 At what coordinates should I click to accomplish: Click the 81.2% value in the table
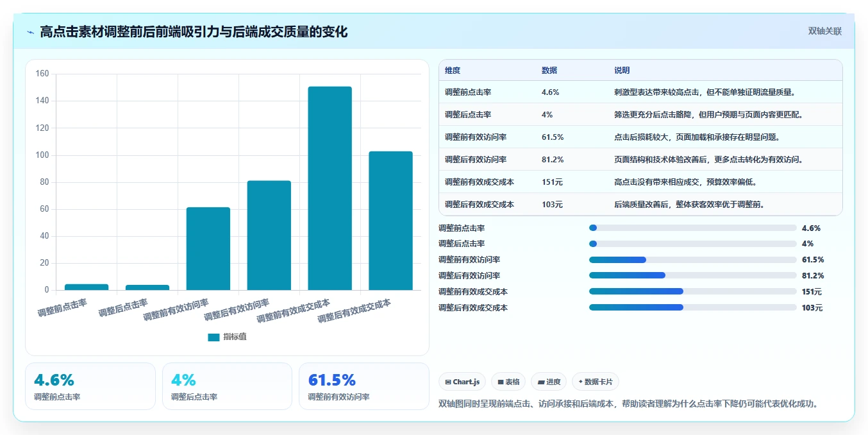click(553, 159)
